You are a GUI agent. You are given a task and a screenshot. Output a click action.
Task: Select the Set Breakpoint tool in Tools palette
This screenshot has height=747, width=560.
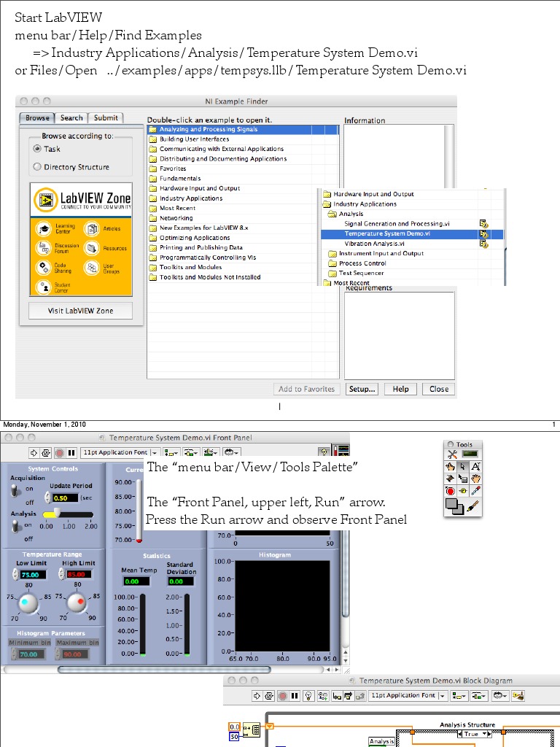coord(450,491)
